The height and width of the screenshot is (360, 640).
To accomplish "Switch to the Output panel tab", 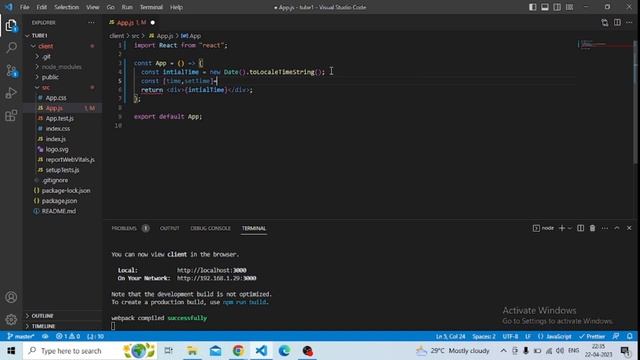I will click(169, 229).
